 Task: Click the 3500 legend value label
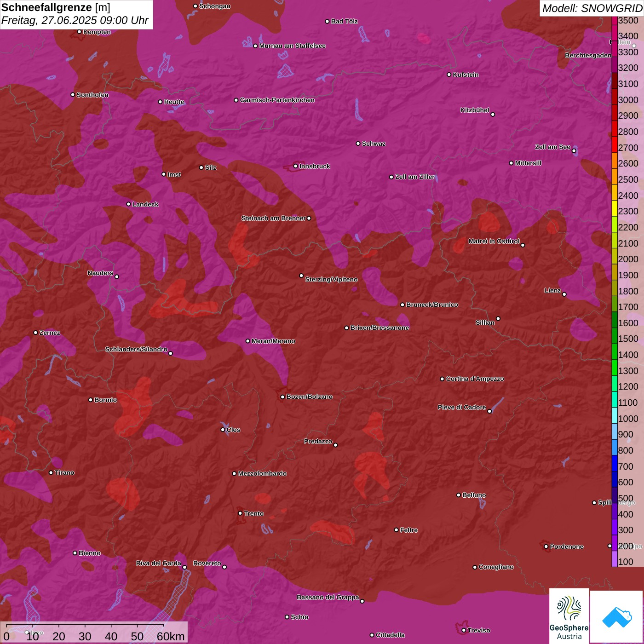(628, 20)
